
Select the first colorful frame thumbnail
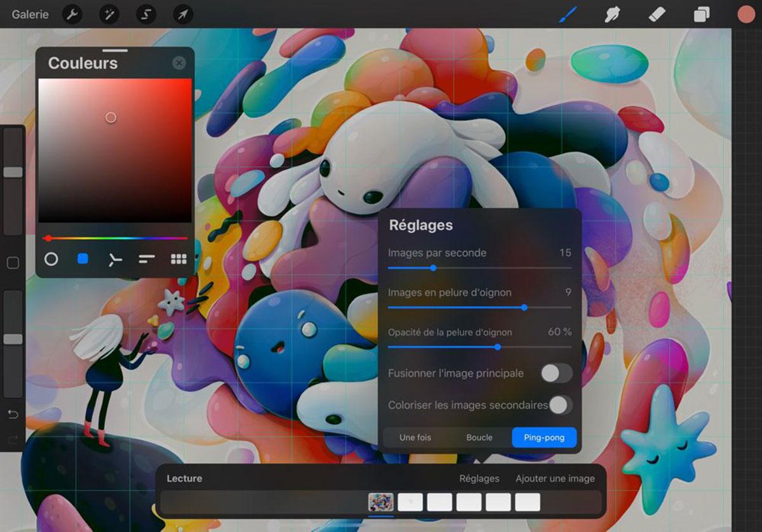(x=381, y=502)
